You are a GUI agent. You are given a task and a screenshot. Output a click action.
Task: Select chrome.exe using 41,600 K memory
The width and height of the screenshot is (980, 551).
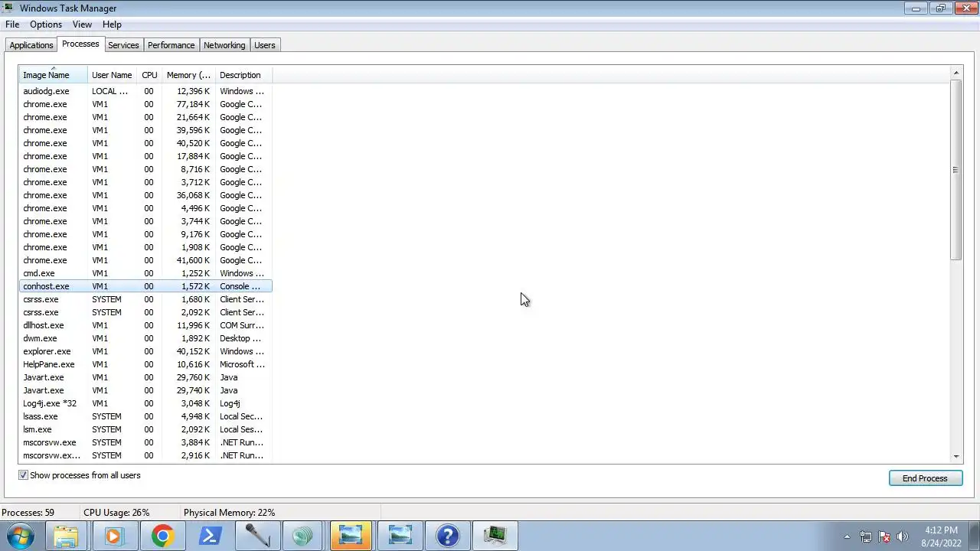click(x=145, y=260)
